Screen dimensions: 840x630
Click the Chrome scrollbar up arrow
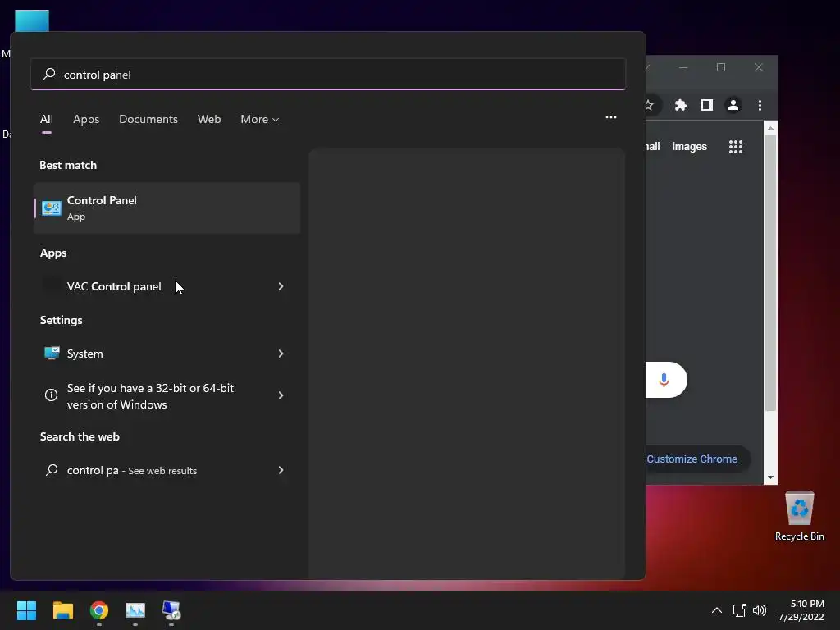pyautogui.click(x=770, y=127)
